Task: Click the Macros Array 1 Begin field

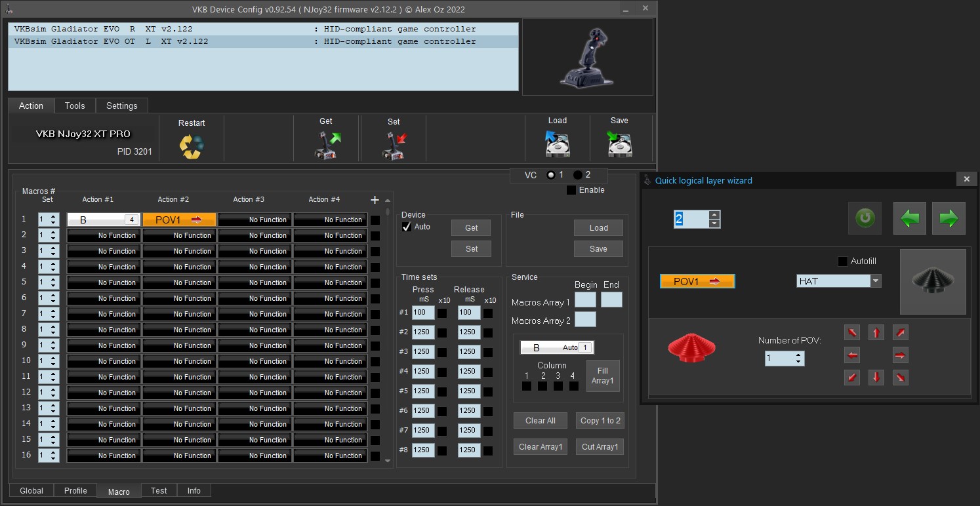Action: 585,300
